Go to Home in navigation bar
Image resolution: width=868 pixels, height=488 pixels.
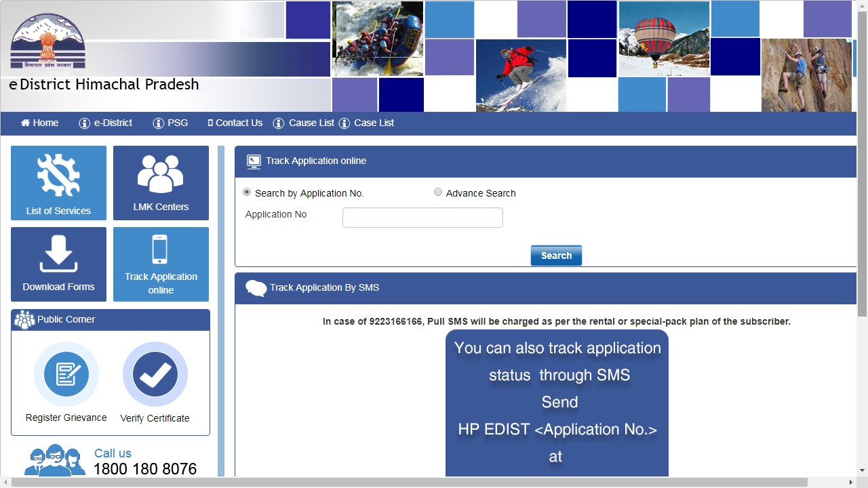coord(39,123)
